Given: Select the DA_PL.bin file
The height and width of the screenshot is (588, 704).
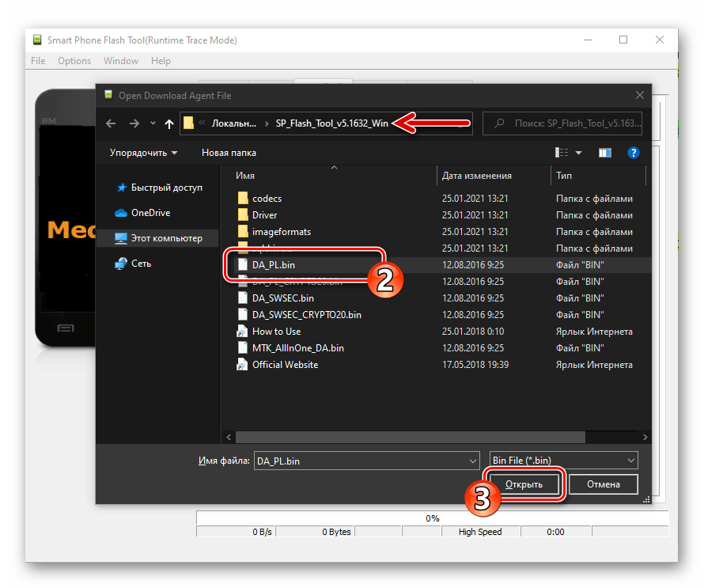Looking at the screenshot, I should [x=266, y=264].
